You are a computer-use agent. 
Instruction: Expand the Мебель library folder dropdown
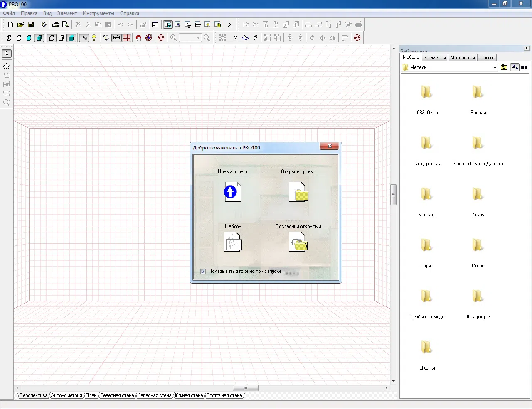click(x=495, y=67)
